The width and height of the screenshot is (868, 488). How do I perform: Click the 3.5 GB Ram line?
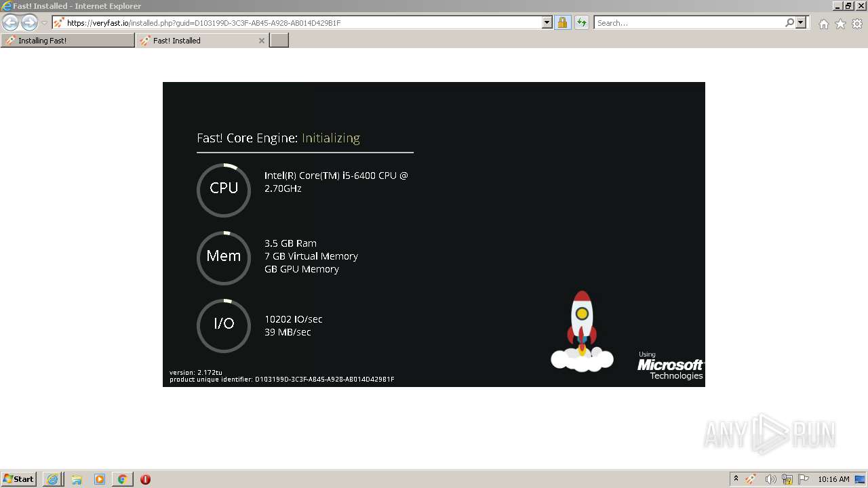pyautogui.click(x=290, y=243)
